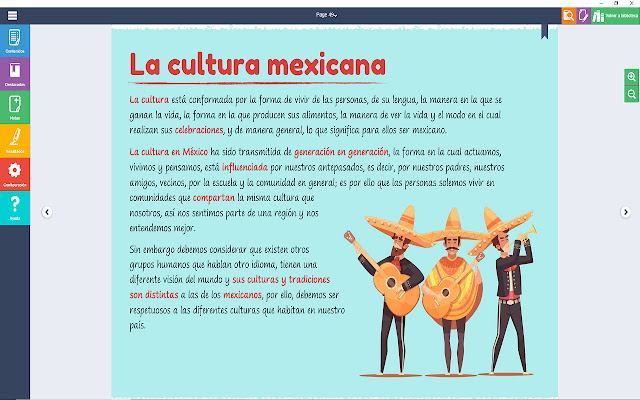Viewport: 640px width, 400px height.
Task: Maximize or restore the application window
Action: 616,3
